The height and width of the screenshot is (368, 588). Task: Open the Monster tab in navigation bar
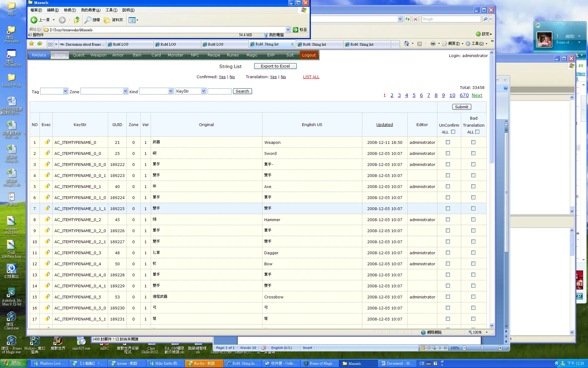(175, 55)
